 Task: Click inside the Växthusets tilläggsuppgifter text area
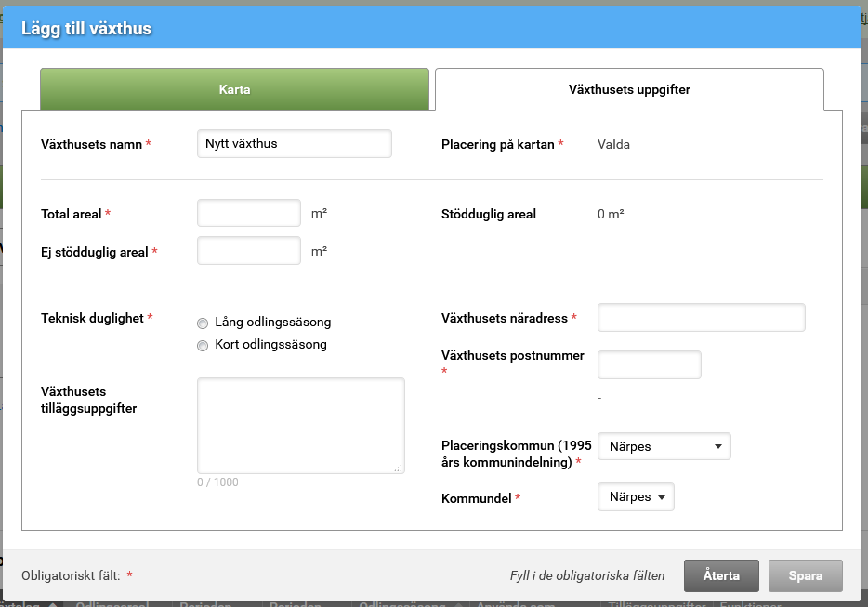tap(300, 425)
